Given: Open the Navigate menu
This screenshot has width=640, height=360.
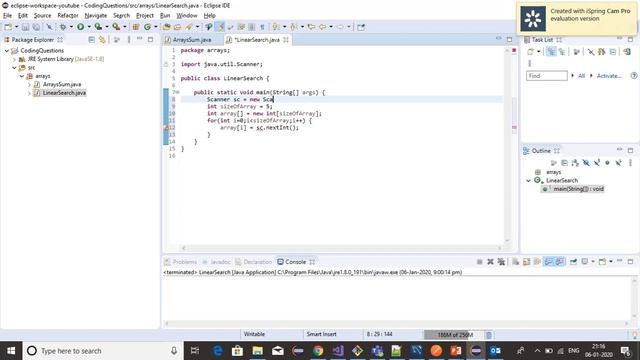Looking at the screenshot, I should coord(96,16).
